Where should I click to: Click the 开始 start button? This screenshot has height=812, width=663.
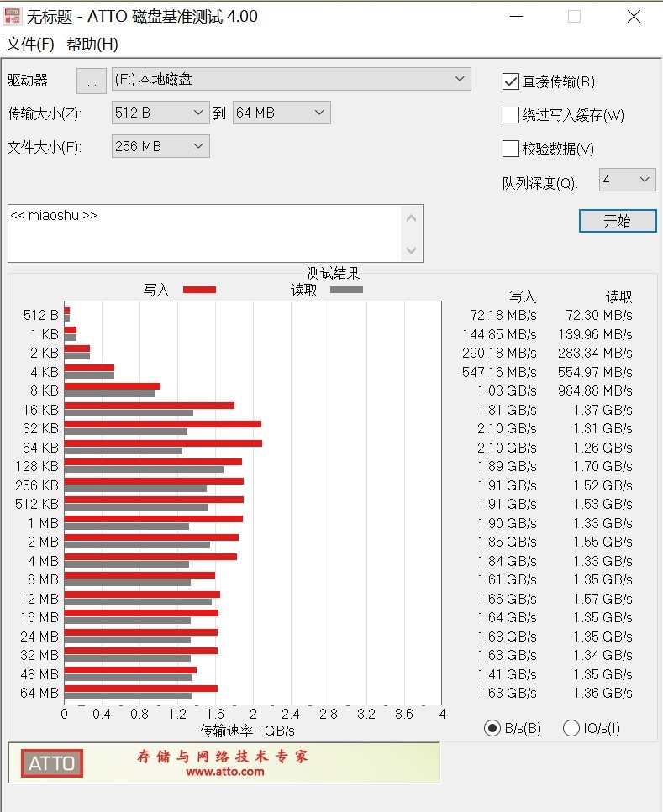click(x=618, y=221)
